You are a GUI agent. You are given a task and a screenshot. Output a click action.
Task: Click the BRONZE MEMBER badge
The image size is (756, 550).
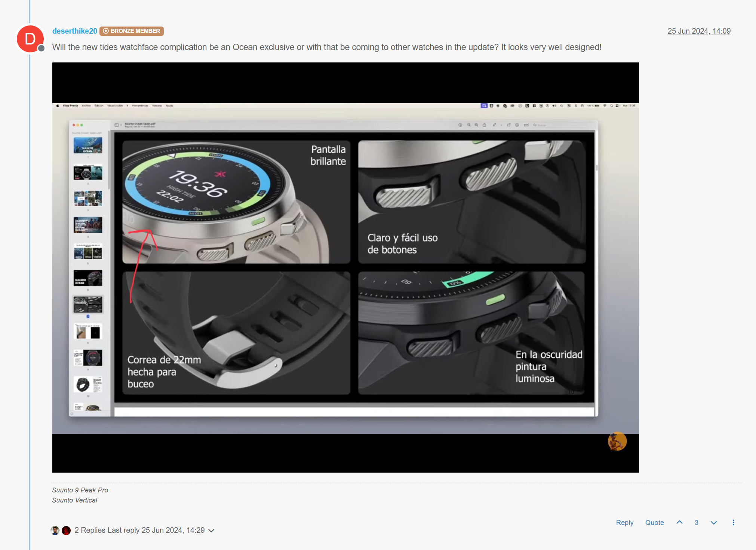132,31
